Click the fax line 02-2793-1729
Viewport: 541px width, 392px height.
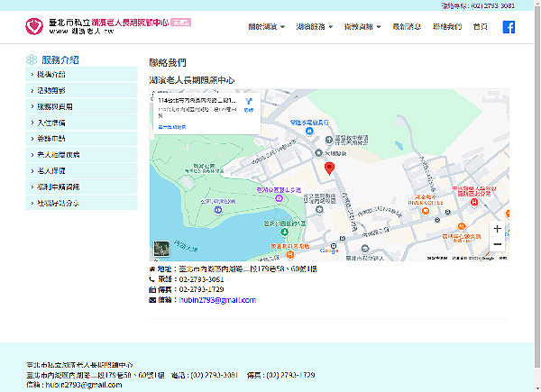click(x=187, y=289)
